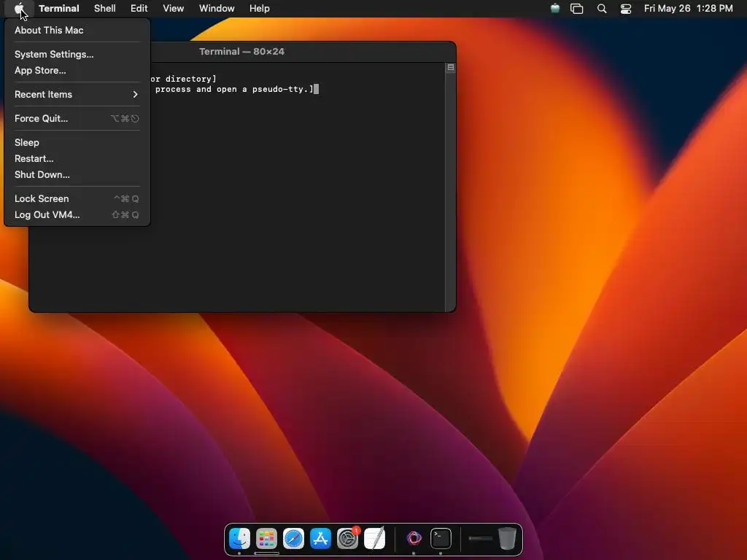
Task: Open the Terminal application menu
Action: pos(59,9)
